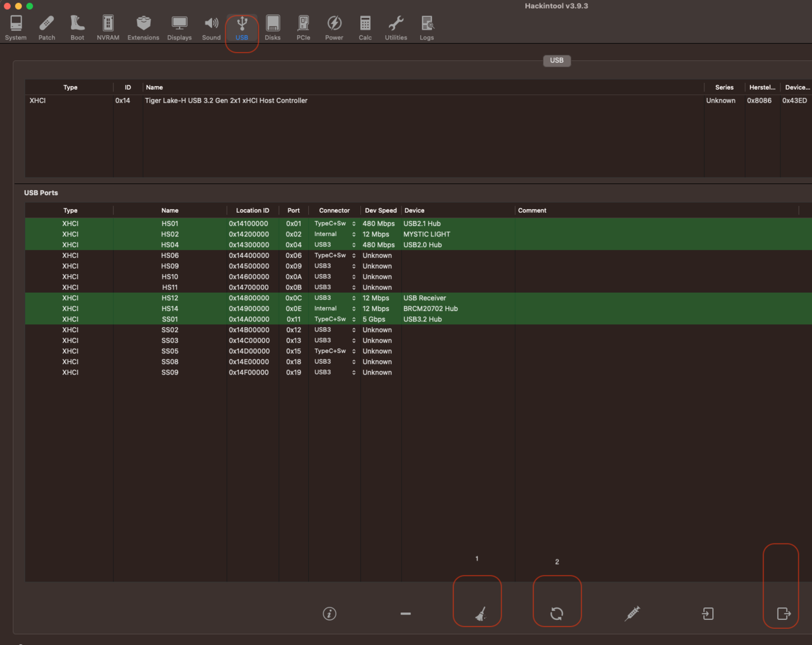Change connector type for HS14 port
The height and width of the screenshot is (645, 812).
tap(353, 309)
